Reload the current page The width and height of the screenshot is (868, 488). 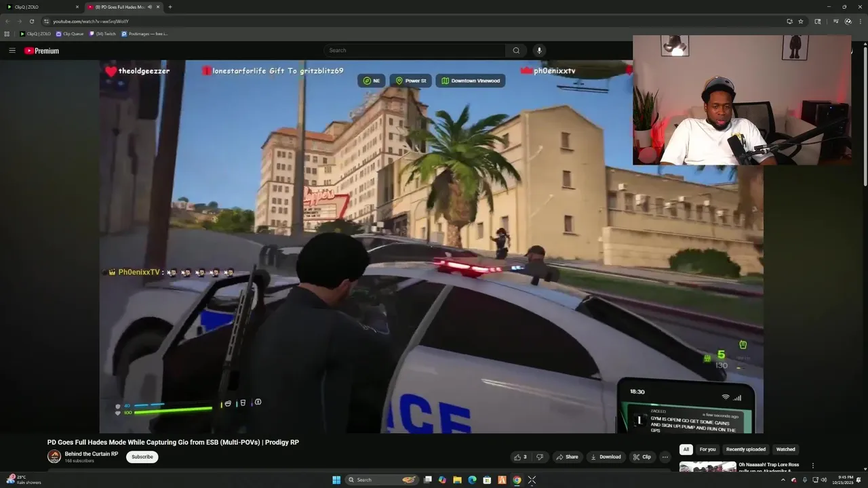click(31, 21)
